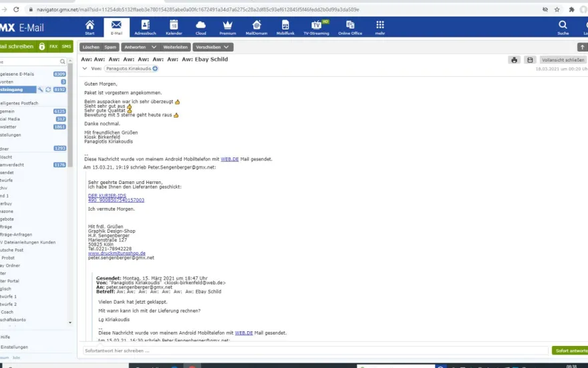This screenshot has height=368, width=588.
Task: Collapse the sender details chevron beside Von
Action: point(85,69)
